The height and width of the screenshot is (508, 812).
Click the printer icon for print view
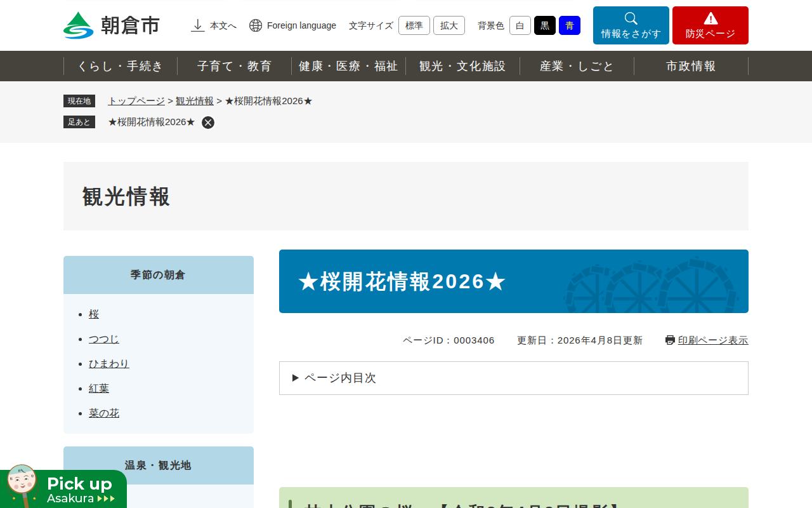pyautogui.click(x=670, y=340)
